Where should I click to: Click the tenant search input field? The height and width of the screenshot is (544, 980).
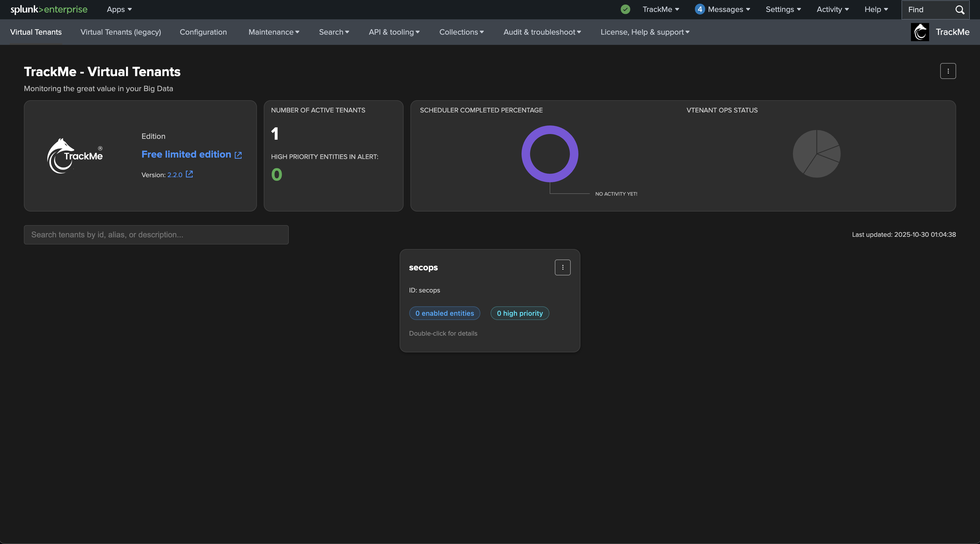[x=156, y=235]
